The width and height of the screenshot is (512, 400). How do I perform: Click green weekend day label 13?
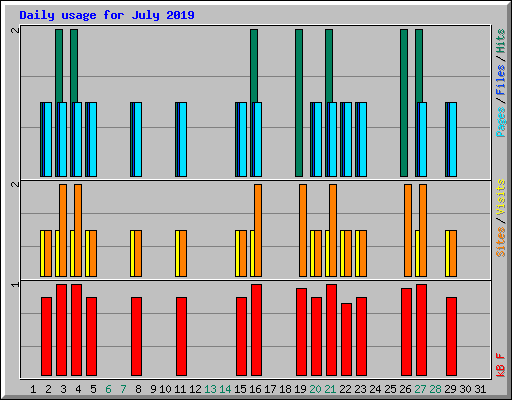coord(210,389)
